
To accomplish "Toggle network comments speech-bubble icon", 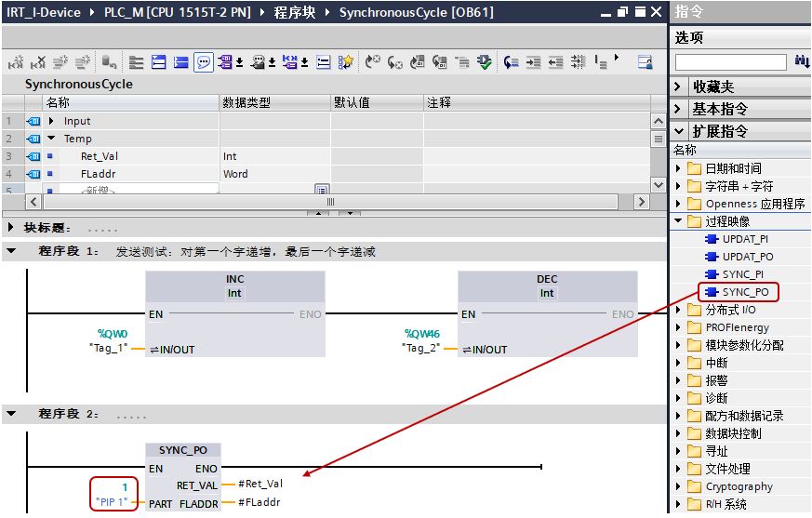I will coord(204,62).
